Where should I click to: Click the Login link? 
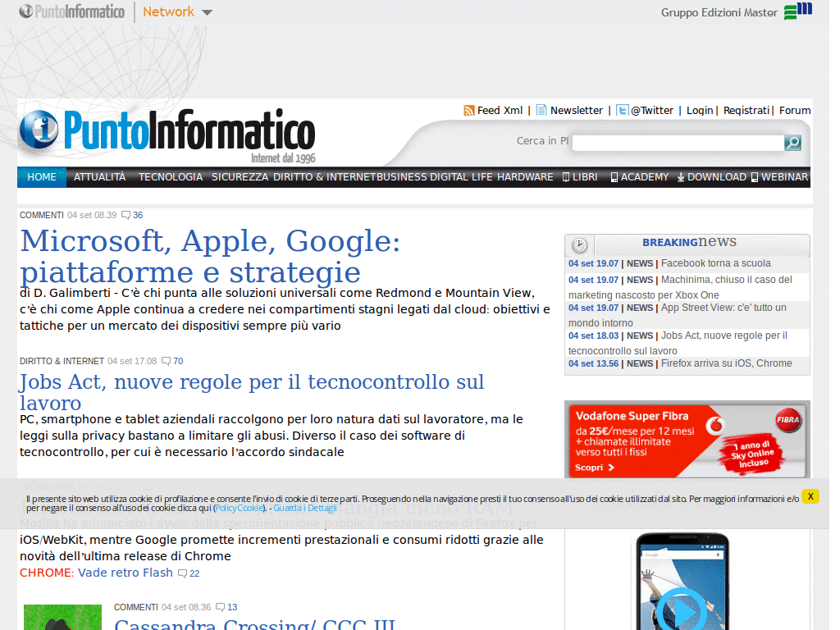pos(700,111)
